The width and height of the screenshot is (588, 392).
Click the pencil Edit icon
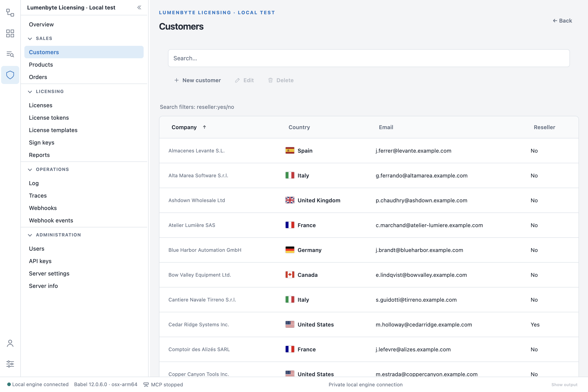pyautogui.click(x=237, y=80)
